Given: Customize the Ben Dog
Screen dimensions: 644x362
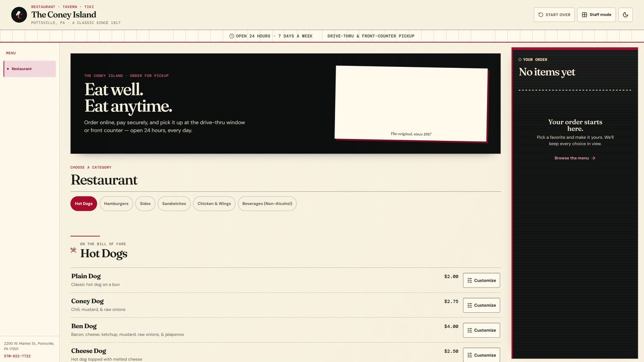Looking at the screenshot, I should [x=481, y=330].
